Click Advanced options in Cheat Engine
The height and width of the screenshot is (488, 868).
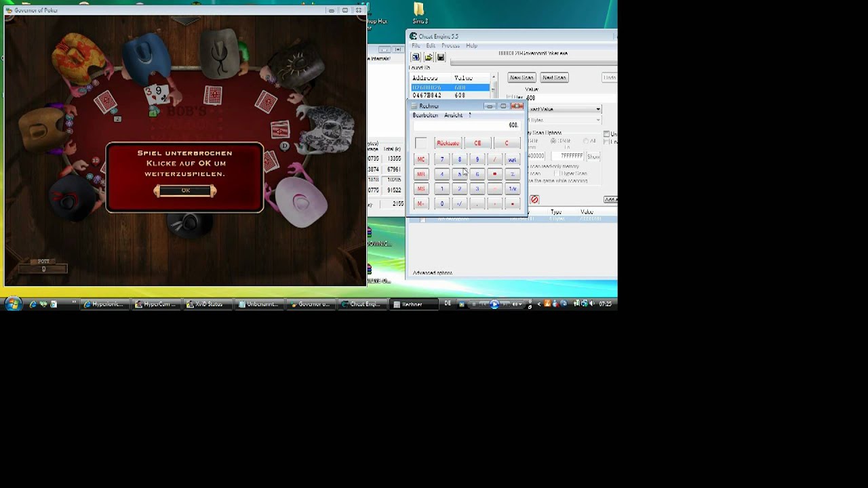433,272
